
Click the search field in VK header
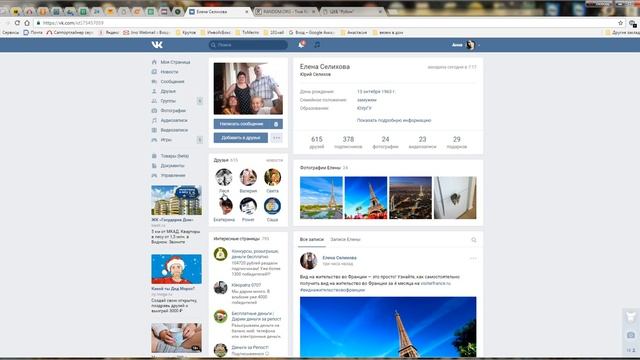(x=248, y=45)
